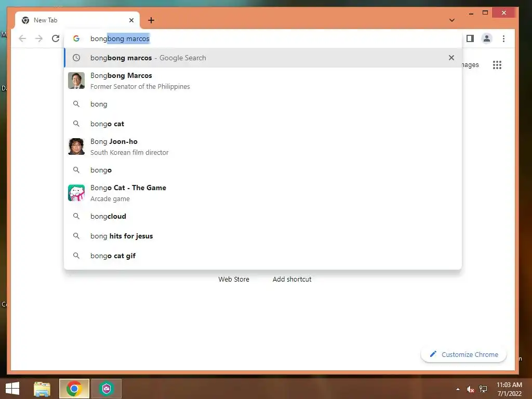Open the Google apps grid

coord(497,65)
